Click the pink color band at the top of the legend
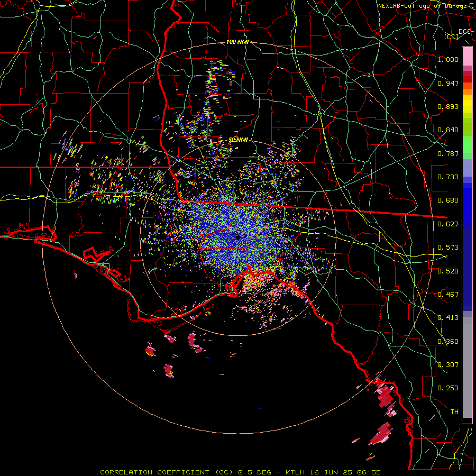Viewport: 476px width, 476px height. 467,56
